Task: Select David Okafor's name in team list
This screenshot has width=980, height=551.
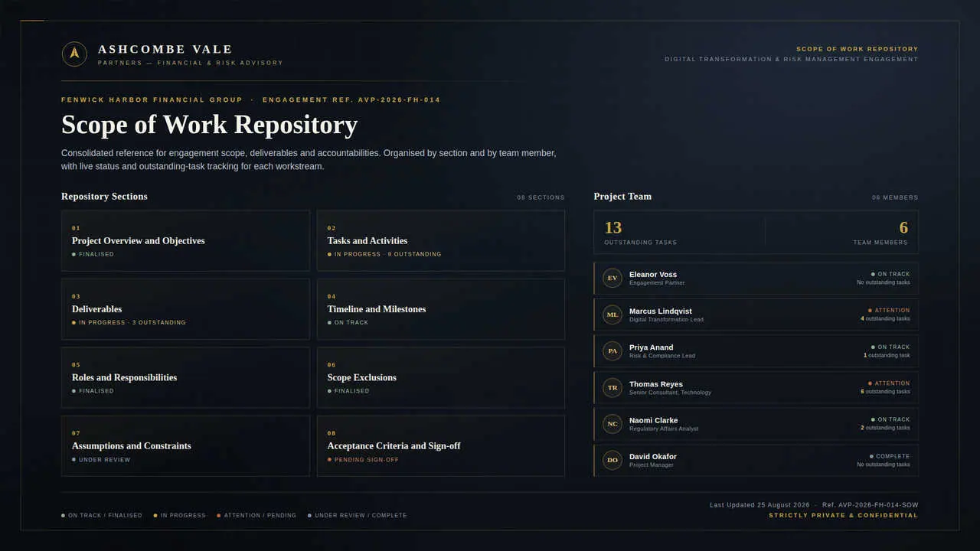Action: tap(653, 457)
